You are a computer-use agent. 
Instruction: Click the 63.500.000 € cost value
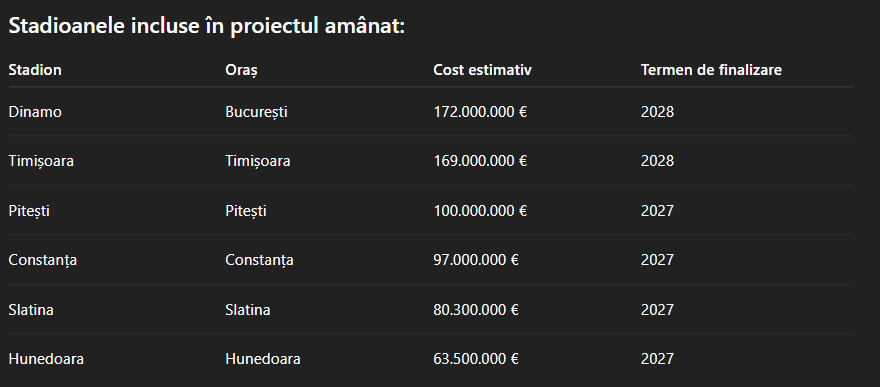point(476,359)
